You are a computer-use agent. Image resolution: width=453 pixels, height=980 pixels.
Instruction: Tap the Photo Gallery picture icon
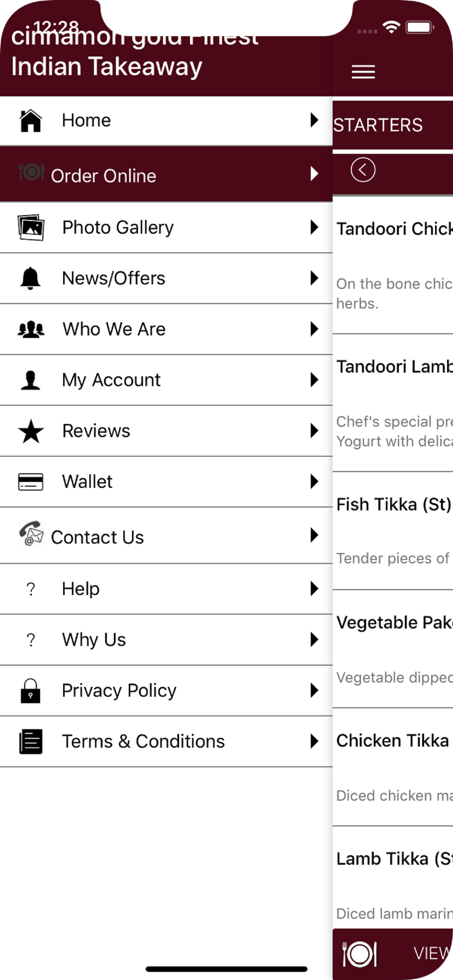(31, 227)
